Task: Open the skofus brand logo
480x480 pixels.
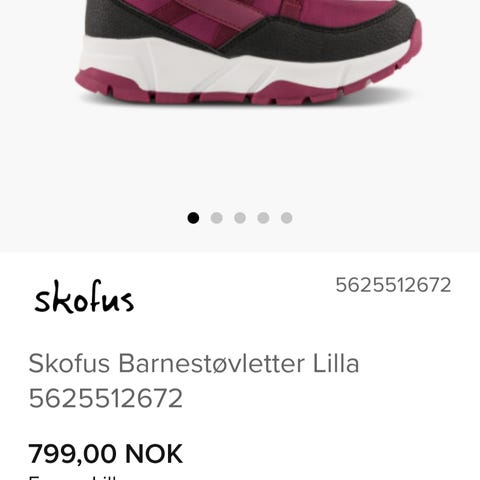Action: 84,297
